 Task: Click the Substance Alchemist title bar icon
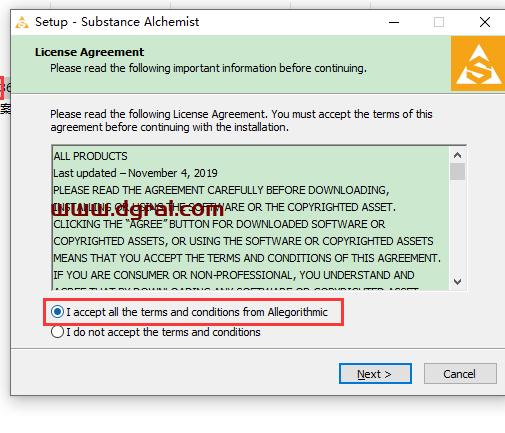point(22,22)
